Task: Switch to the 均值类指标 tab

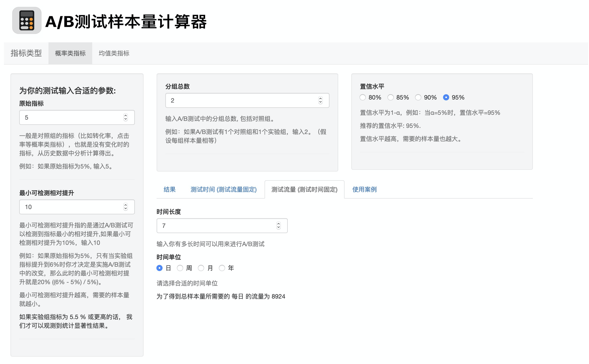Action: tap(114, 53)
